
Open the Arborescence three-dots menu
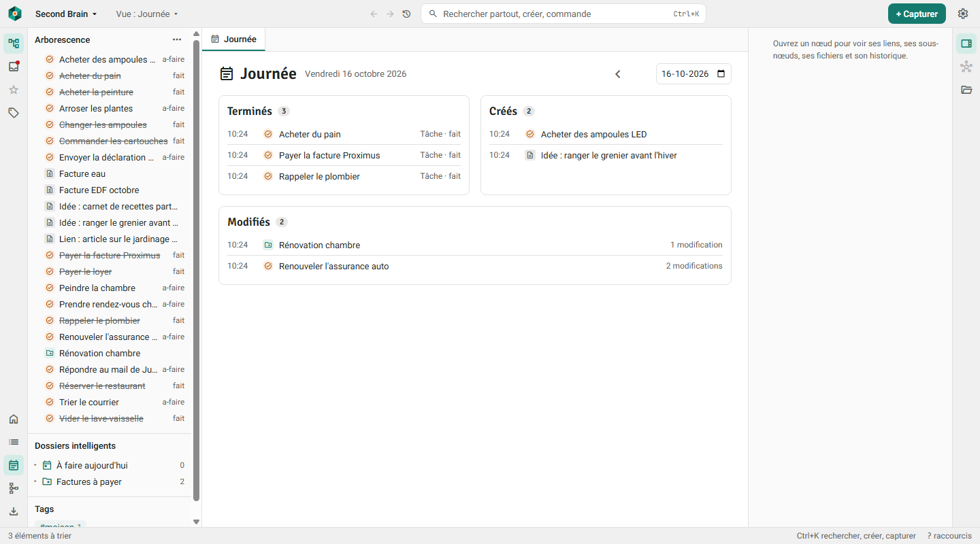(x=177, y=39)
